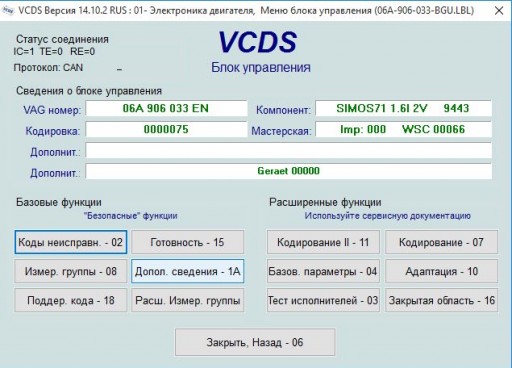This screenshot has width=512, height=368.
Task: Click the VAG номер field 06A 906 033 EN
Action: 166,108
